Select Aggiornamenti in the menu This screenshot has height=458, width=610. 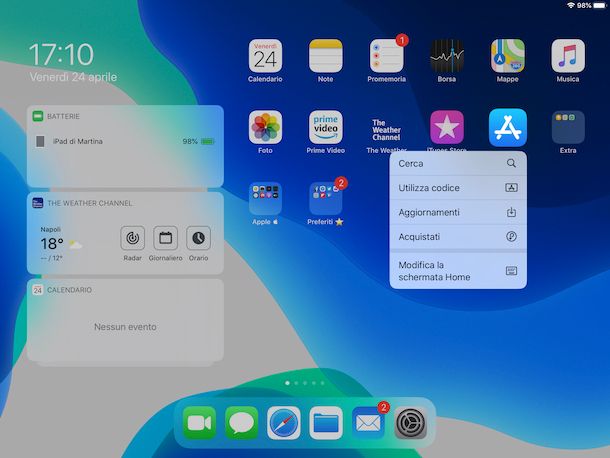click(458, 212)
